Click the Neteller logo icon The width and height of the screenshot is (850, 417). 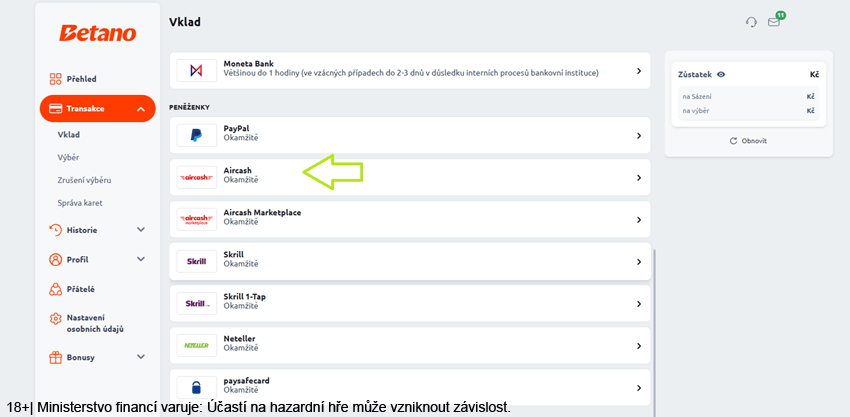[x=196, y=345]
